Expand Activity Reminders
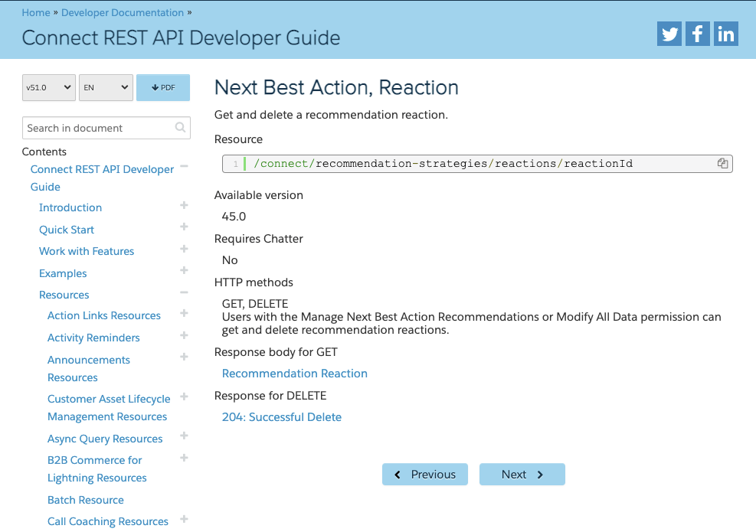This screenshot has width=756, height=532. 184,335
